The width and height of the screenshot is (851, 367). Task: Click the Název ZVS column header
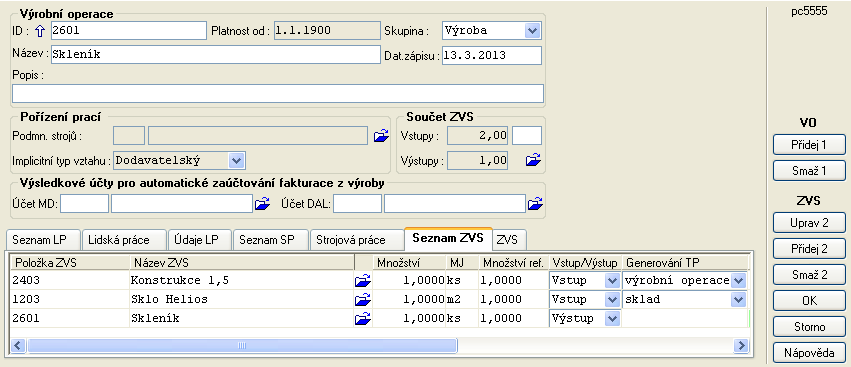point(242,263)
